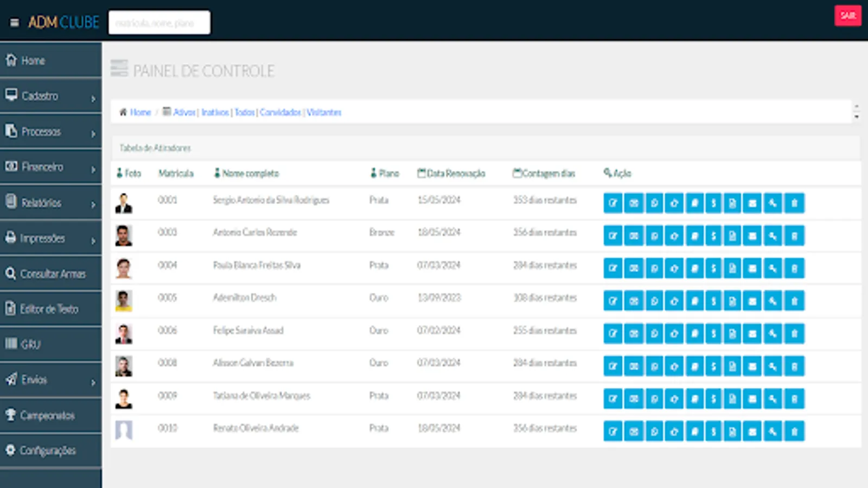The width and height of the screenshot is (868, 488).
Task: Click the envelope icon in Paula Bianca's row
Action: (x=752, y=268)
